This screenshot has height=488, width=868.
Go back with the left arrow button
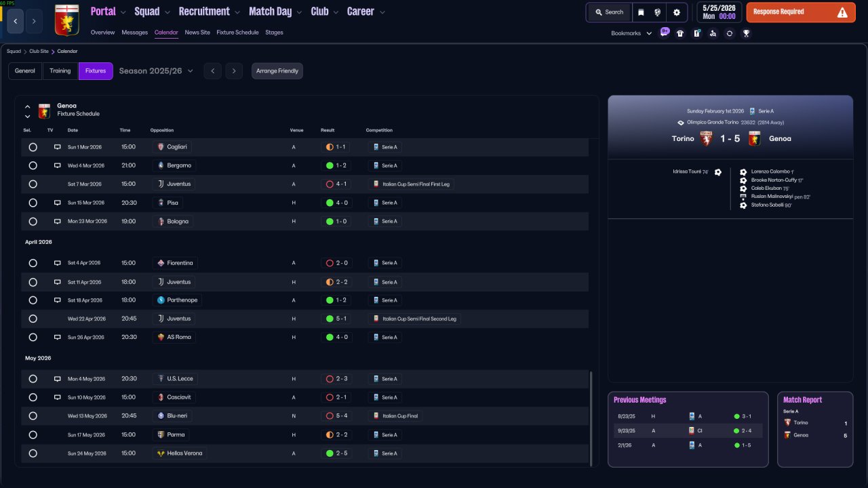pos(16,21)
